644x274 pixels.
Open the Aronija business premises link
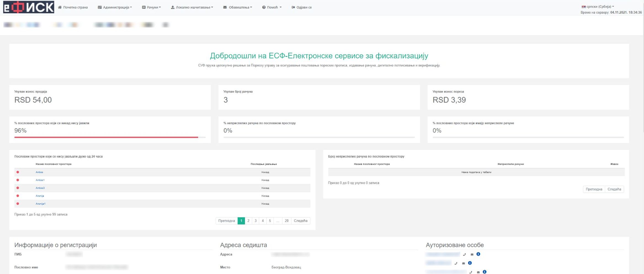tap(40, 196)
